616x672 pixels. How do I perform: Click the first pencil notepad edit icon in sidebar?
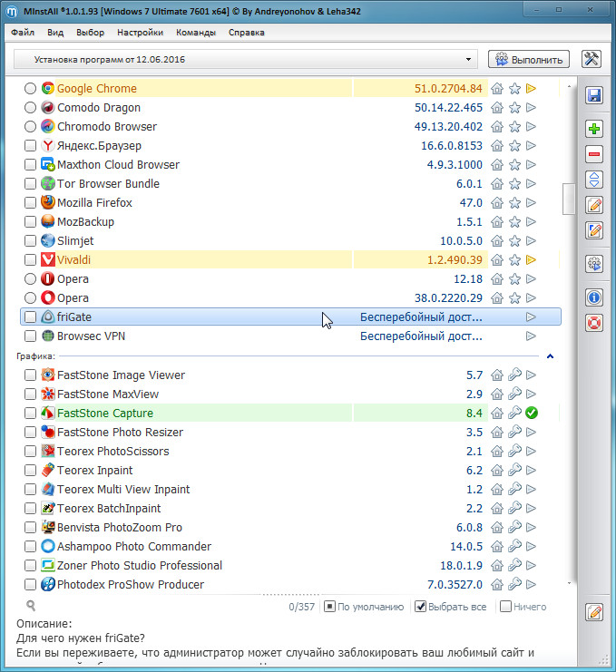pyautogui.click(x=594, y=205)
